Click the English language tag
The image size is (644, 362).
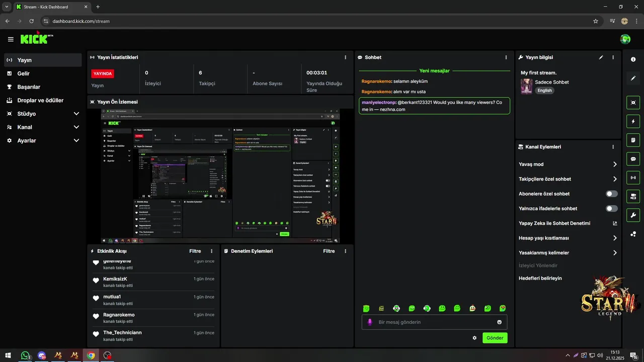point(544,90)
